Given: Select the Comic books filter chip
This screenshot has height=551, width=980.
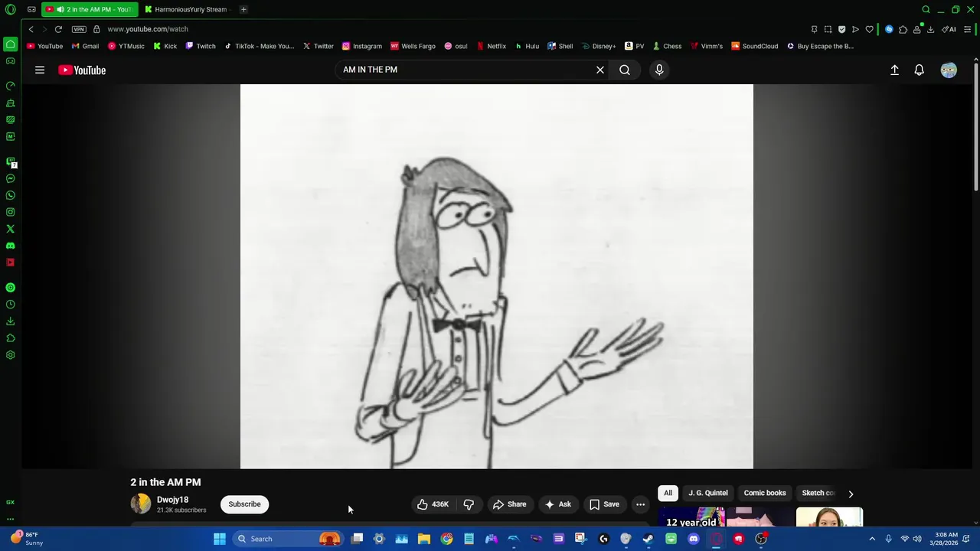Looking at the screenshot, I should tap(765, 493).
